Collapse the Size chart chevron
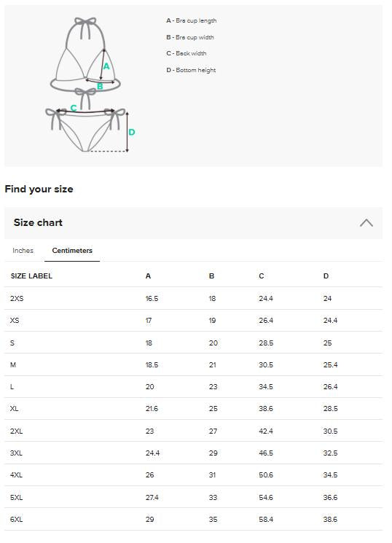Viewport: 392px width, 543px height. [x=366, y=223]
